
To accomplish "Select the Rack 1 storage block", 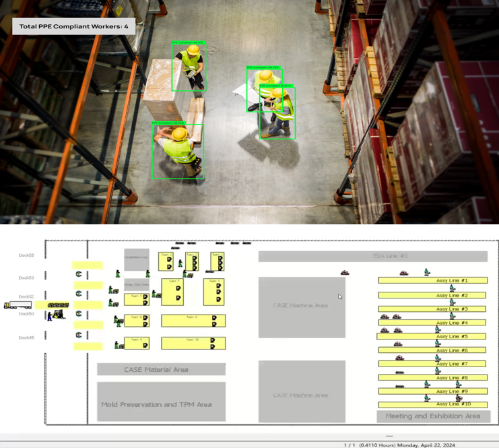I will [x=166, y=261].
